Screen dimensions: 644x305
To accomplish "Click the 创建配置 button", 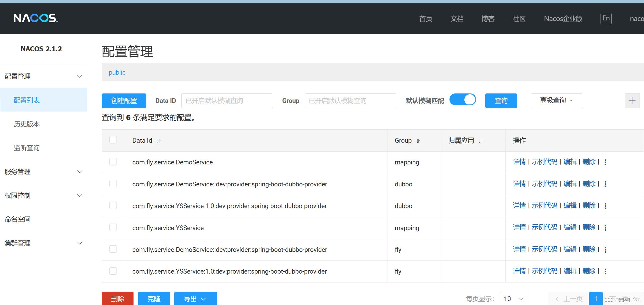I will pos(124,101).
